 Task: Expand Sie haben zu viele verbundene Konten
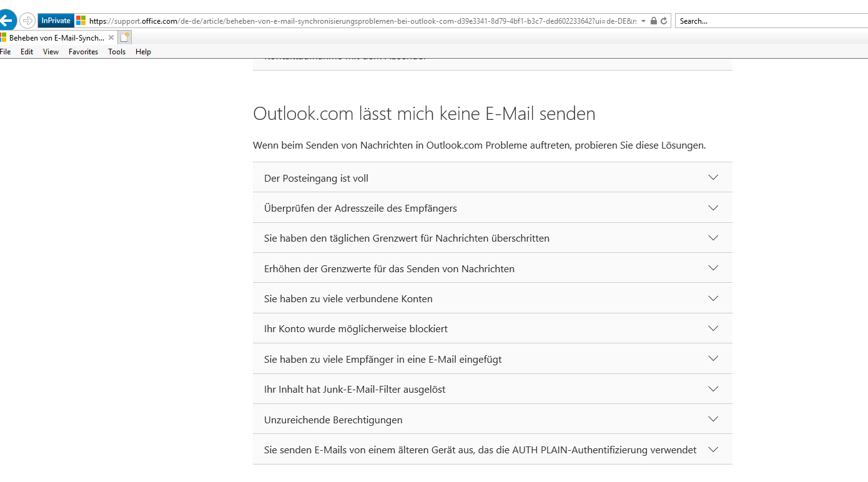(x=492, y=298)
